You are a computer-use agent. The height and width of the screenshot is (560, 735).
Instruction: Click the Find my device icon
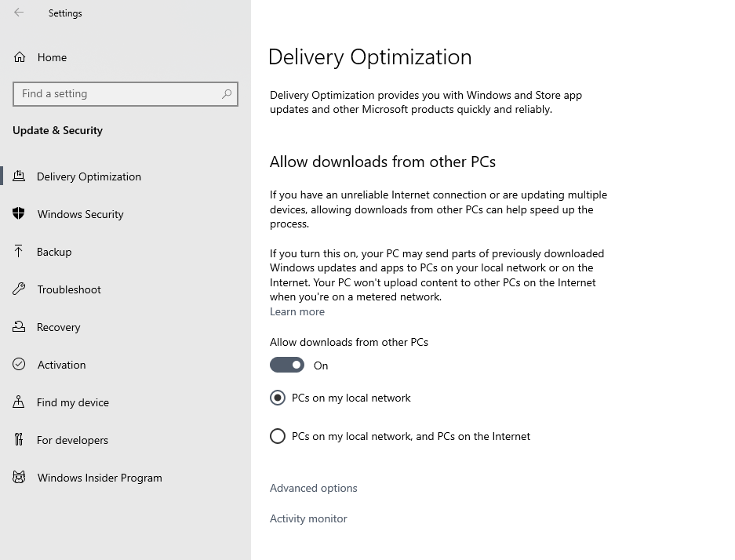coord(19,402)
